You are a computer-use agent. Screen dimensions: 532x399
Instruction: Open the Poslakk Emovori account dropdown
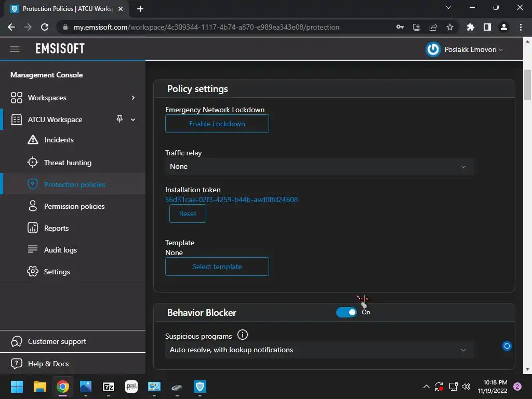click(x=473, y=49)
